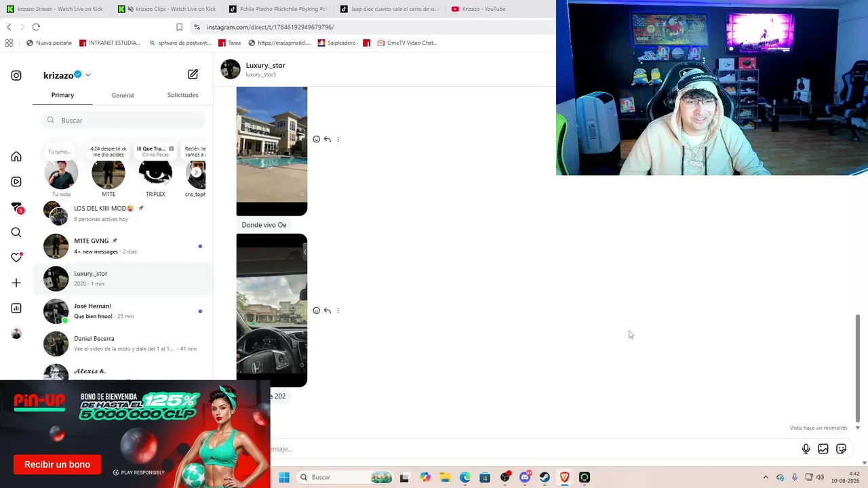868x488 pixels.
Task: Start a new message with the compose icon
Action: pyautogui.click(x=193, y=75)
